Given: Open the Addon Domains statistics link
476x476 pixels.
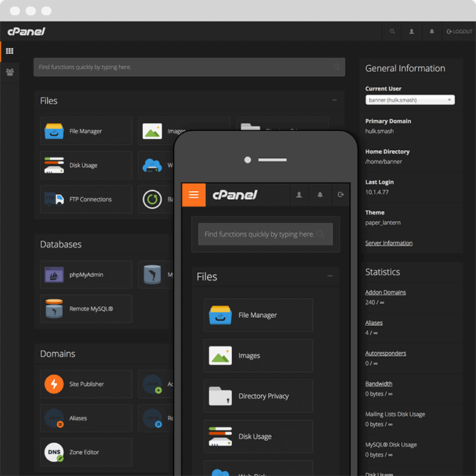Looking at the screenshot, I should coord(385,292).
